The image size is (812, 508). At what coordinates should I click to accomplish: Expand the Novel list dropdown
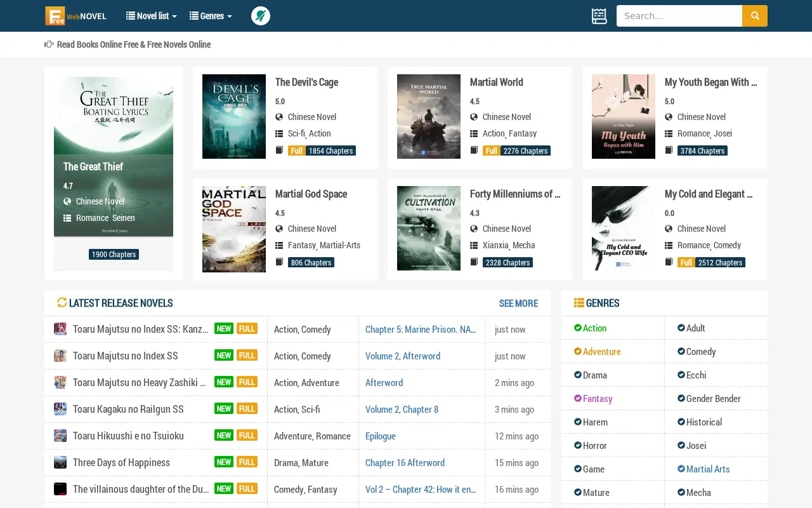click(x=152, y=16)
